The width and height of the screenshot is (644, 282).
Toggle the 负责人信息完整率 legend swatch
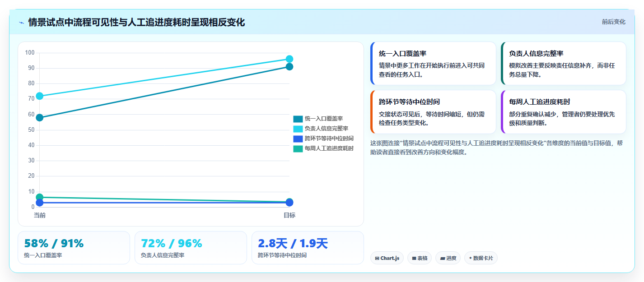tap(298, 129)
